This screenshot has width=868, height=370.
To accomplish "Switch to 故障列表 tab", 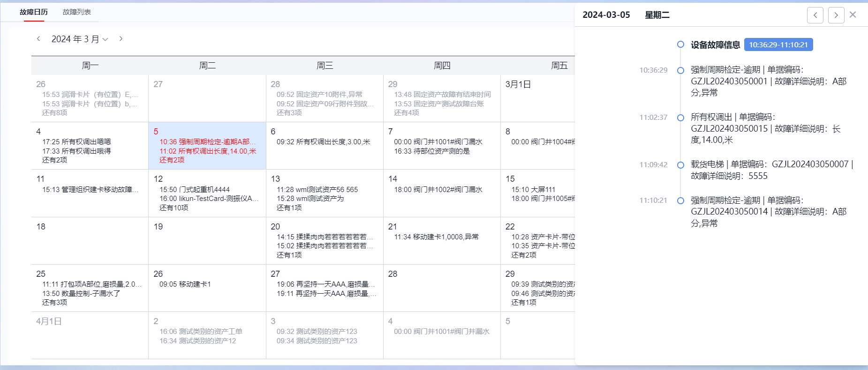I will point(77,12).
